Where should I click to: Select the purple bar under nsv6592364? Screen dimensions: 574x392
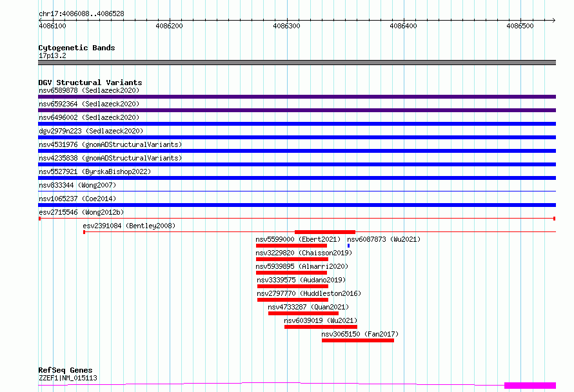click(x=297, y=110)
